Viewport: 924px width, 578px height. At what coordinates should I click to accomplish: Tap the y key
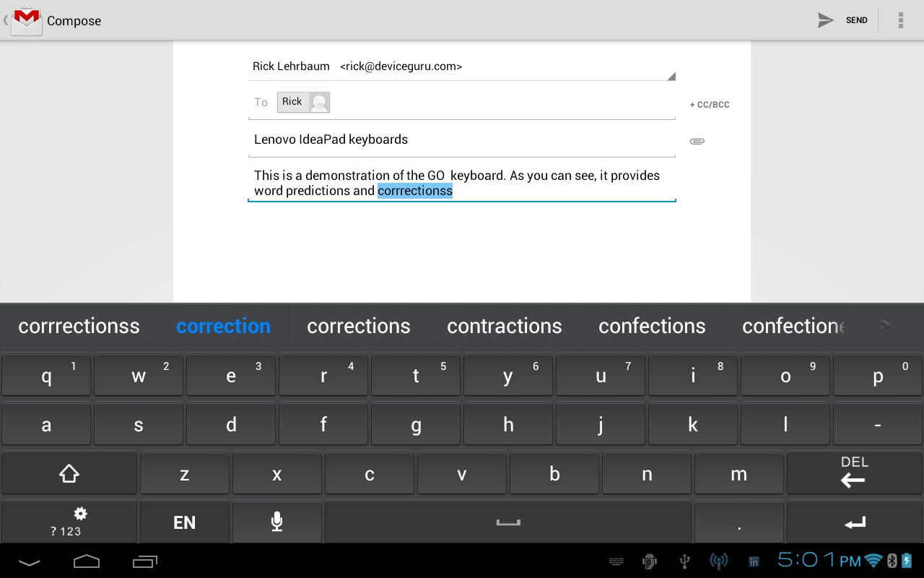tap(508, 374)
